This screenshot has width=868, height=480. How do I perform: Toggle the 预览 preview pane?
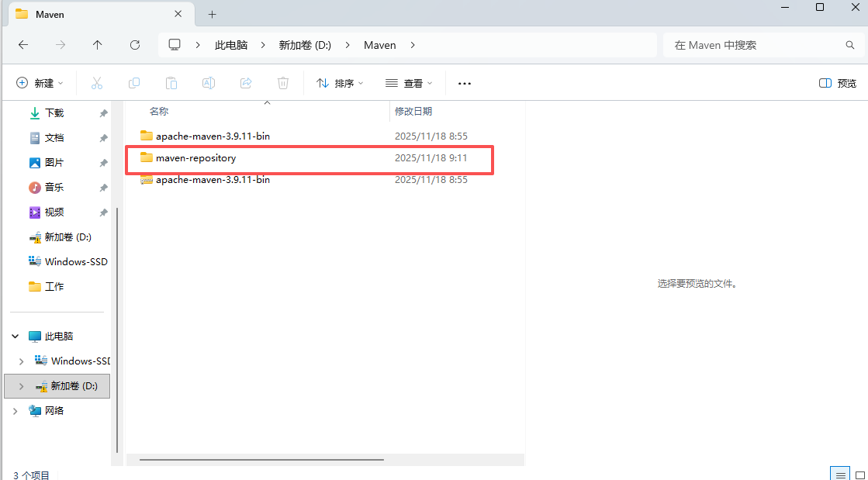838,83
